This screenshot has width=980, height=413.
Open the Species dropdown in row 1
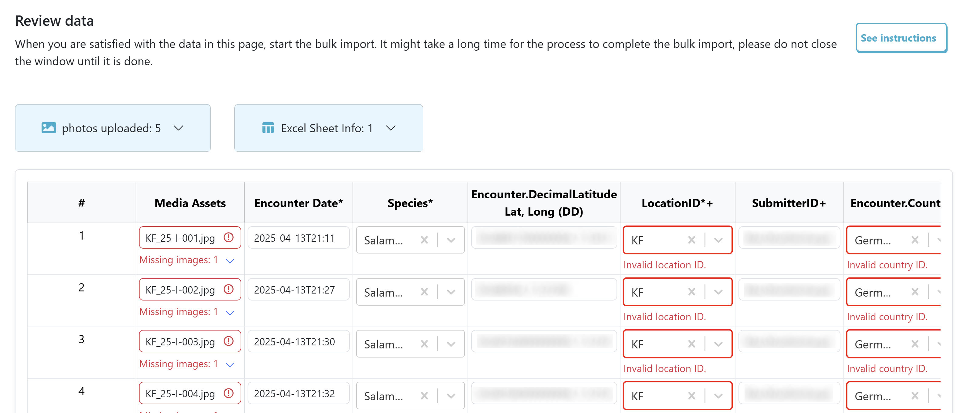click(451, 240)
